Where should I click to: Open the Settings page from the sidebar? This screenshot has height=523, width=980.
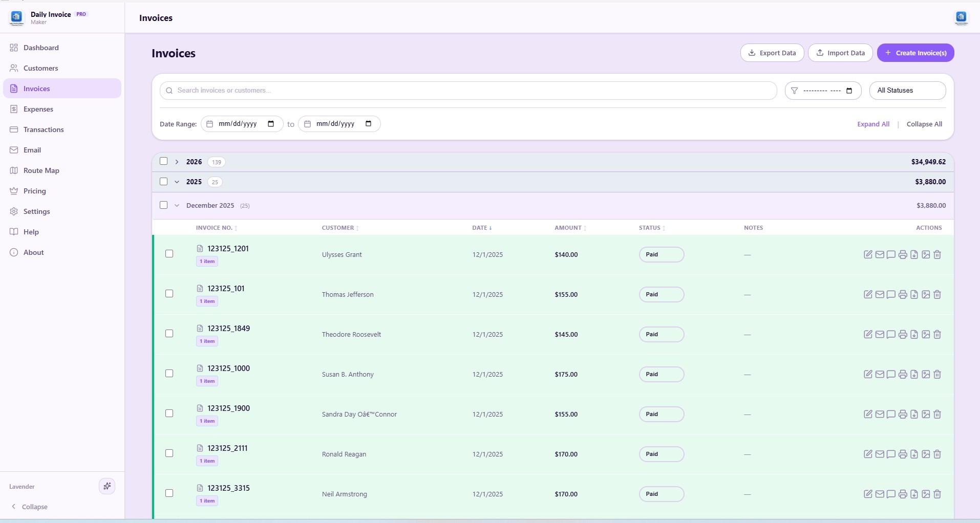tap(37, 211)
